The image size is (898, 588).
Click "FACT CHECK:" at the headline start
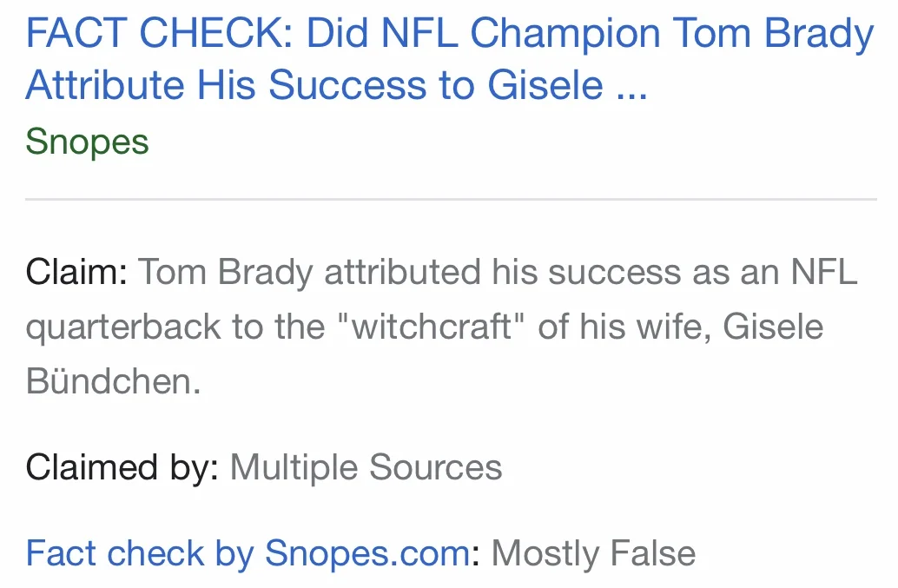tap(160, 33)
